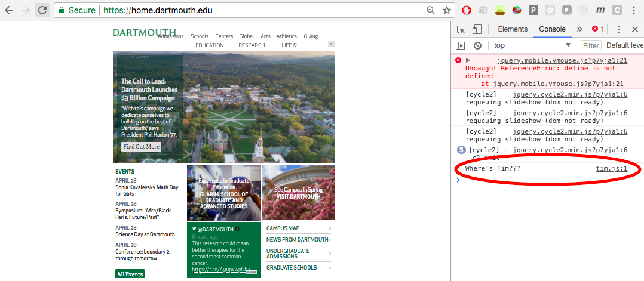The image size is (644, 281).
Task: Open the CAMPUS MAP link
Action: [x=283, y=228]
